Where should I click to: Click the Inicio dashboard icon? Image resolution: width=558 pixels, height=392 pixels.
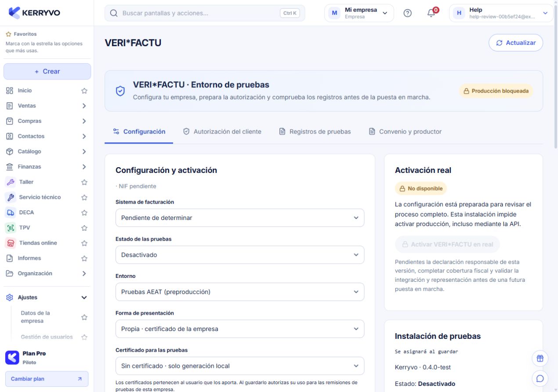point(10,90)
